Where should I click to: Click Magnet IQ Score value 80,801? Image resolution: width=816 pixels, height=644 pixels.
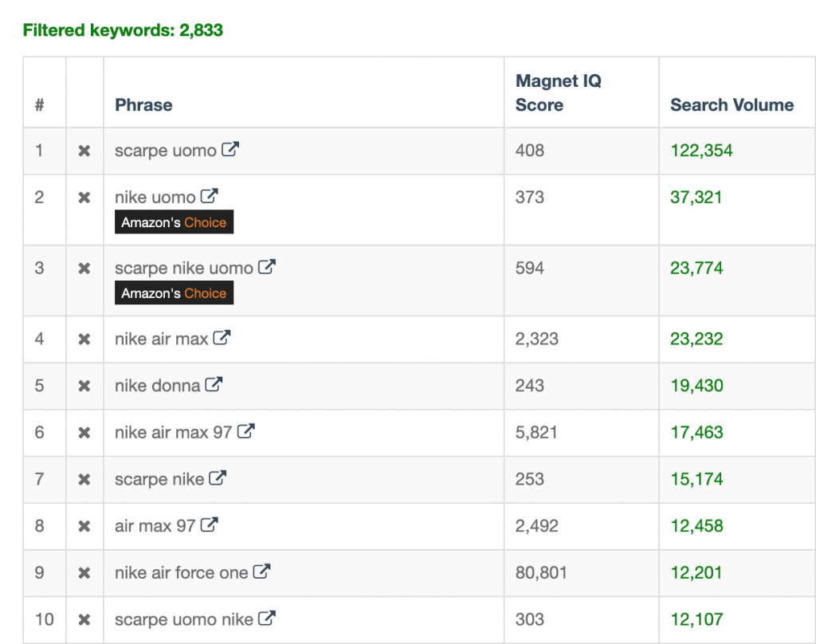pyautogui.click(x=541, y=573)
